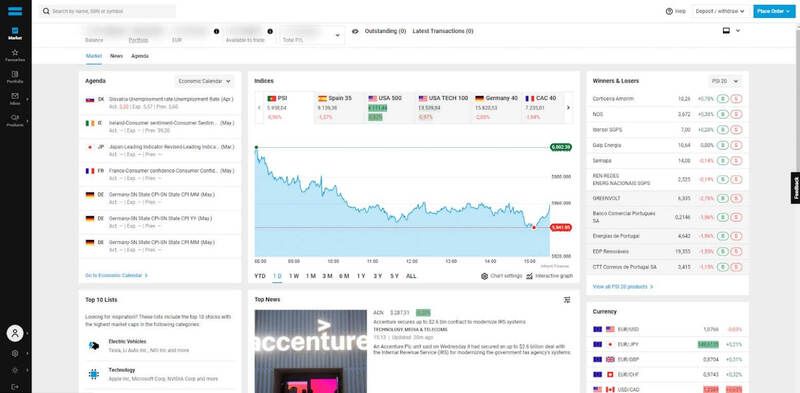Click the Top News filter settings icon

[x=567, y=300]
